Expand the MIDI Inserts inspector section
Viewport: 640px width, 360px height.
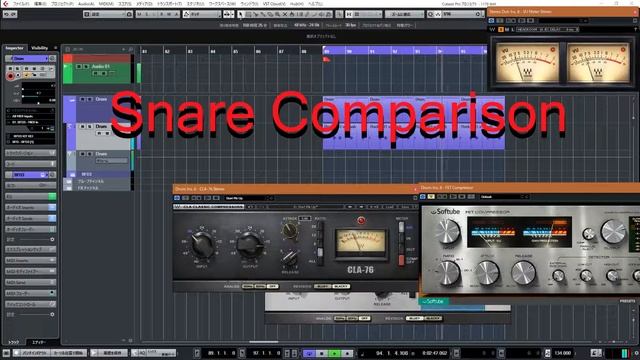(x=30, y=260)
